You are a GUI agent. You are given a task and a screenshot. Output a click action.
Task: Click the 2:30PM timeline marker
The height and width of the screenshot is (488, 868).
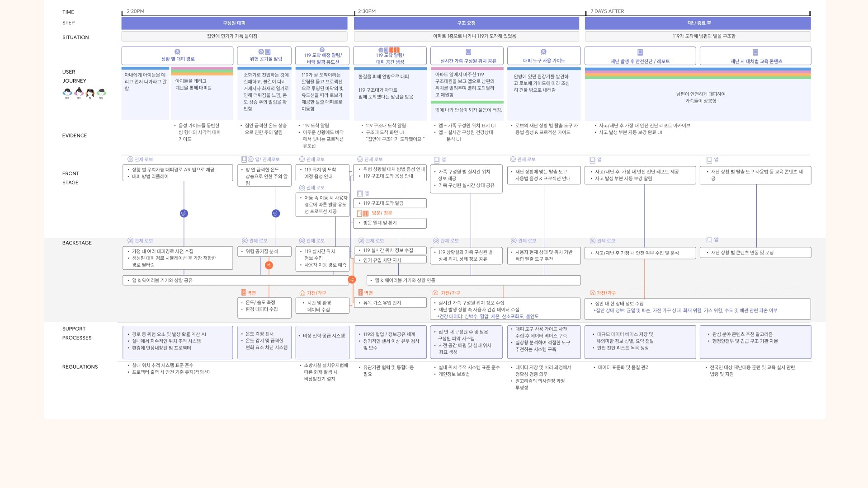pyautogui.click(x=367, y=11)
